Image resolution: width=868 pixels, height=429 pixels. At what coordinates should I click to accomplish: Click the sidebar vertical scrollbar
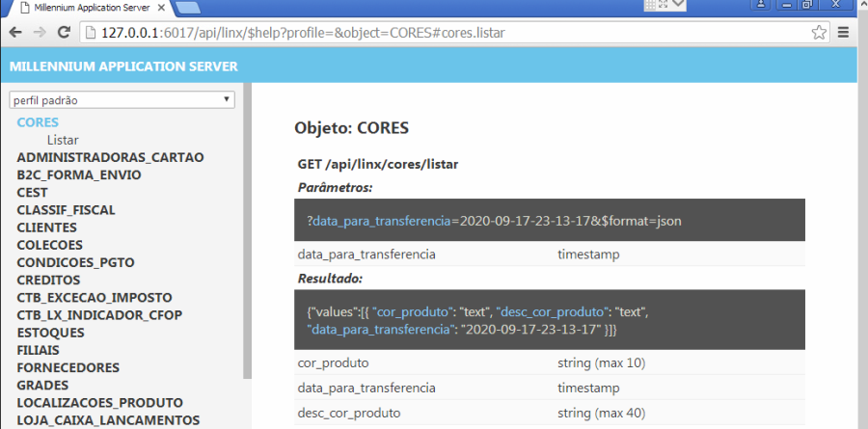point(247,230)
